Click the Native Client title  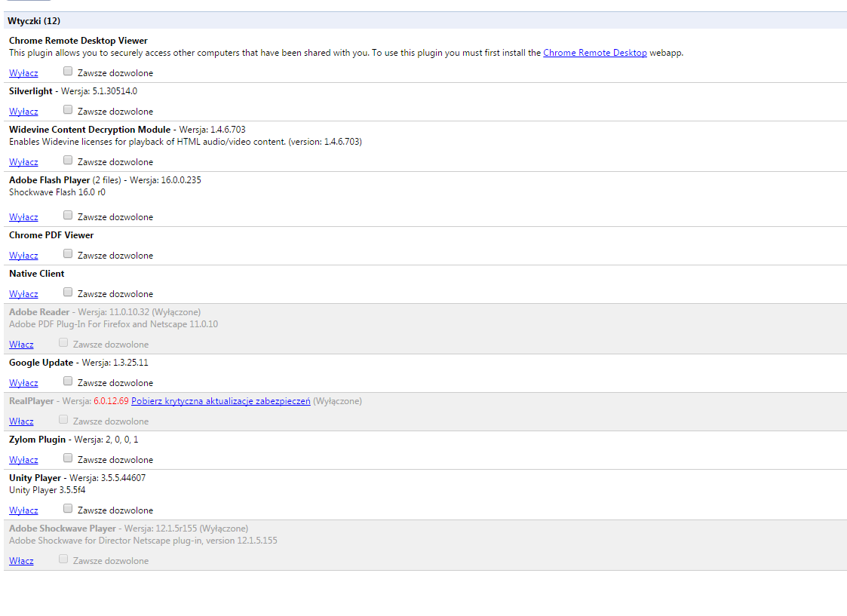click(x=37, y=274)
